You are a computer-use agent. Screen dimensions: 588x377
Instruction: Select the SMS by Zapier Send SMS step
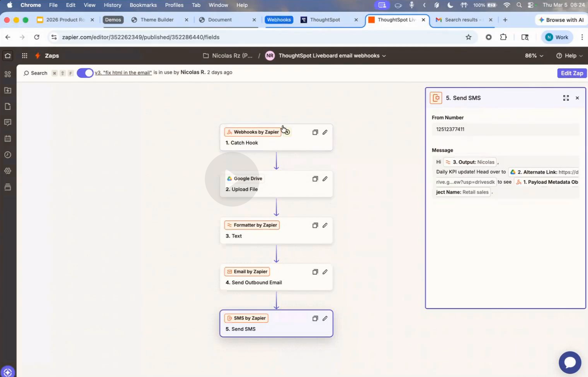276,324
